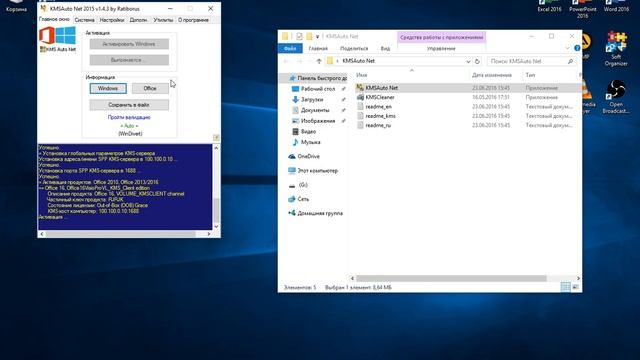Go up one folder level in Explorer
Screen dimensions: 640x360
(x=319, y=61)
